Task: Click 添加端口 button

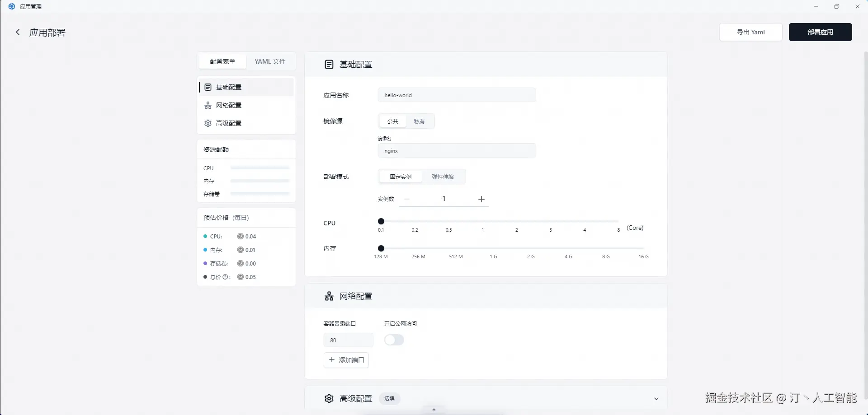Action: tap(346, 360)
